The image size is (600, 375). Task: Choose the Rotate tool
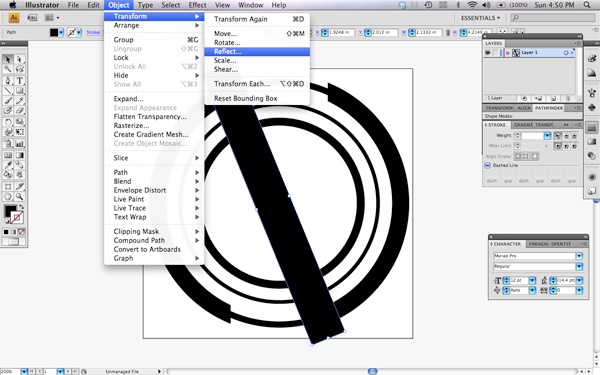tap(8, 122)
